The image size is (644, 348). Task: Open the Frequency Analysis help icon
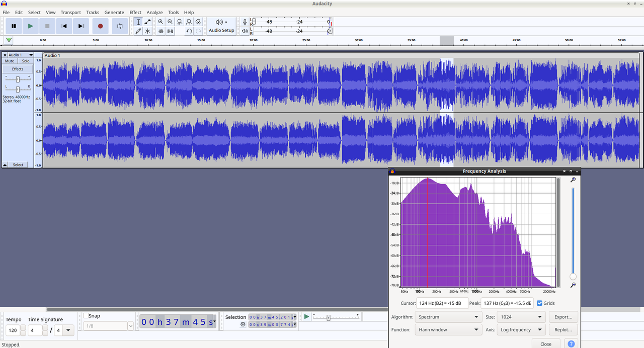pyautogui.click(x=571, y=344)
